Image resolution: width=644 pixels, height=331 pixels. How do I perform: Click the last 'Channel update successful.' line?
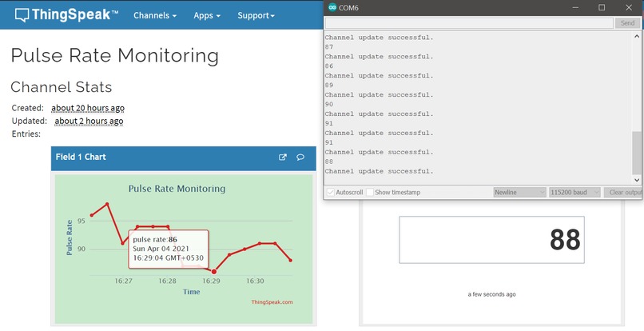(x=380, y=171)
